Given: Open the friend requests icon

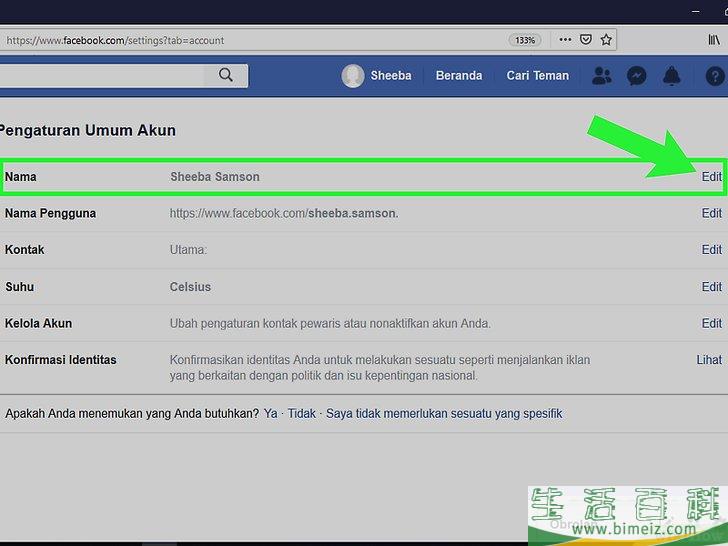Looking at the screenshot, I should point(602,76).
